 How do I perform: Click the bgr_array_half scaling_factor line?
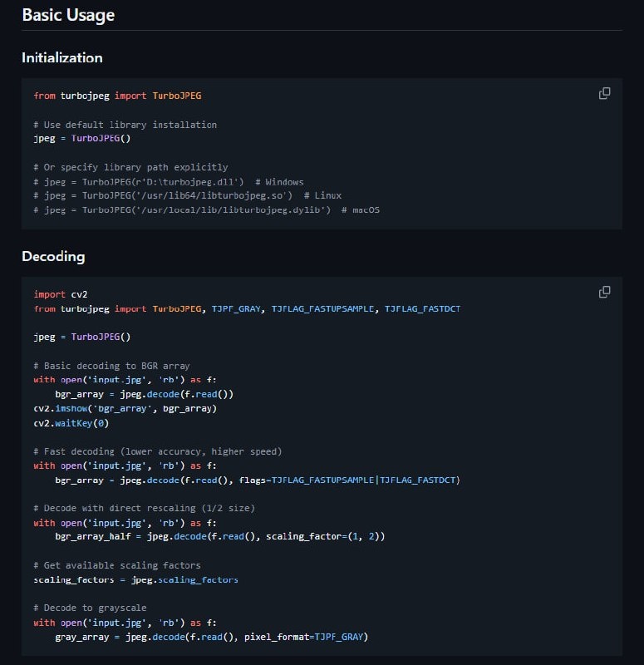(219, 536)
